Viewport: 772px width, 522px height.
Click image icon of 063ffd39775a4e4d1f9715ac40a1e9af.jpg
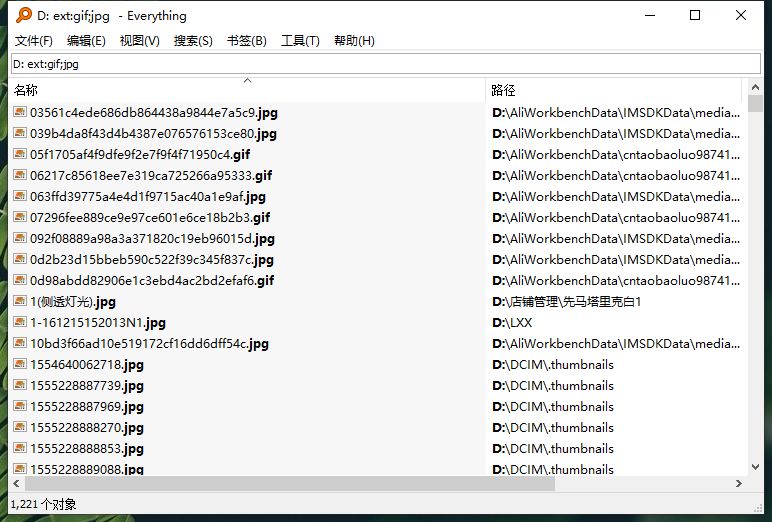[x=20, y=196]
